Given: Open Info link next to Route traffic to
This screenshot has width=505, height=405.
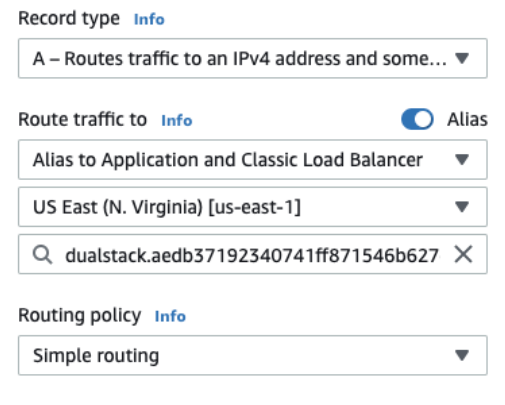Looking at the screenshot, I should [177, 120].
